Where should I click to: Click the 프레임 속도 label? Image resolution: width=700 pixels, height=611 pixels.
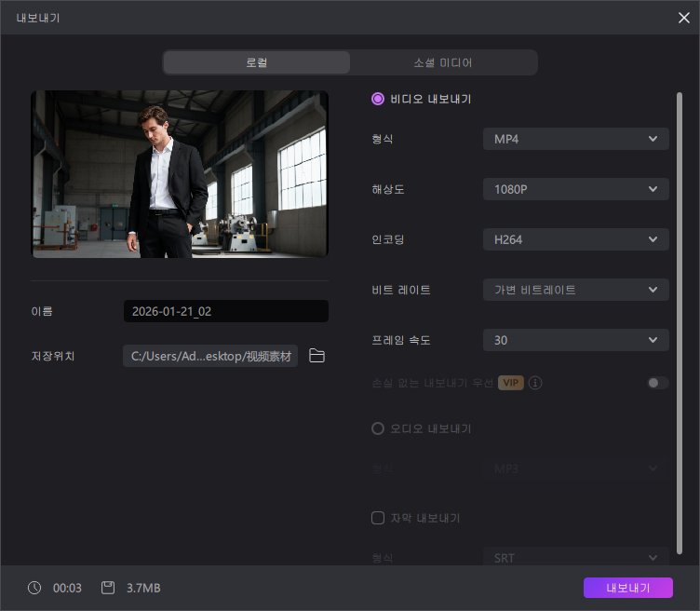[401, 340]
